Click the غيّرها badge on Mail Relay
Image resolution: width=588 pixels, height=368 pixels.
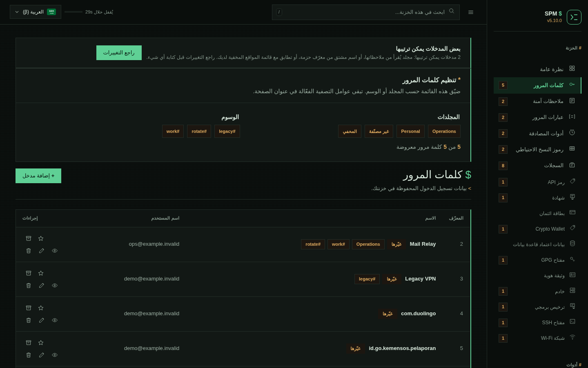[396, 244]
